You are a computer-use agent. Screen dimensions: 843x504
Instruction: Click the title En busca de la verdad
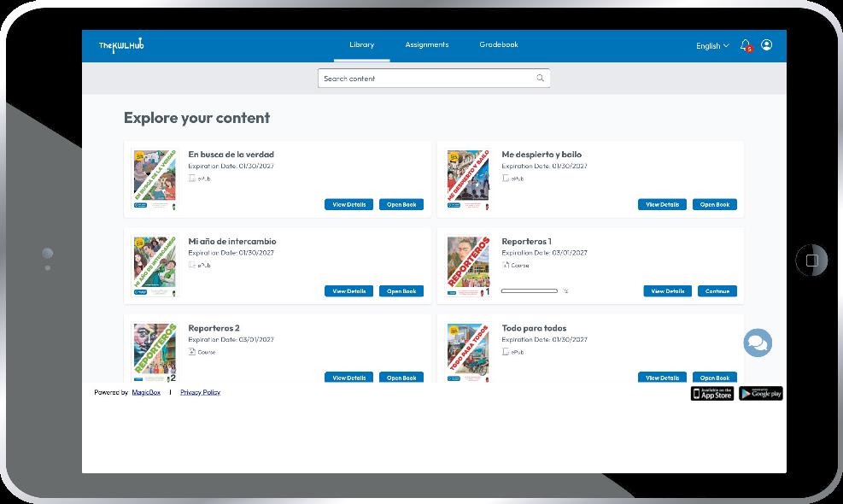pyautogui.click(x=231, y=155)
